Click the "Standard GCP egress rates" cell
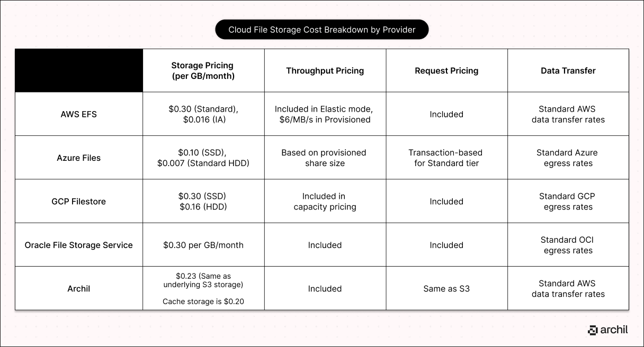Screen dimensions: 644x347 (568, 202)
